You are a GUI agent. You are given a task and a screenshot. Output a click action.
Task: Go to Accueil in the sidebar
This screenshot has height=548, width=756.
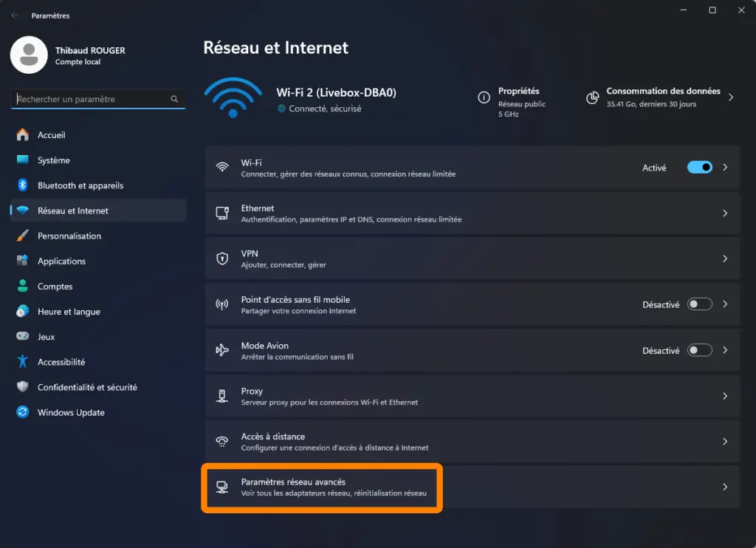point(98,134)
